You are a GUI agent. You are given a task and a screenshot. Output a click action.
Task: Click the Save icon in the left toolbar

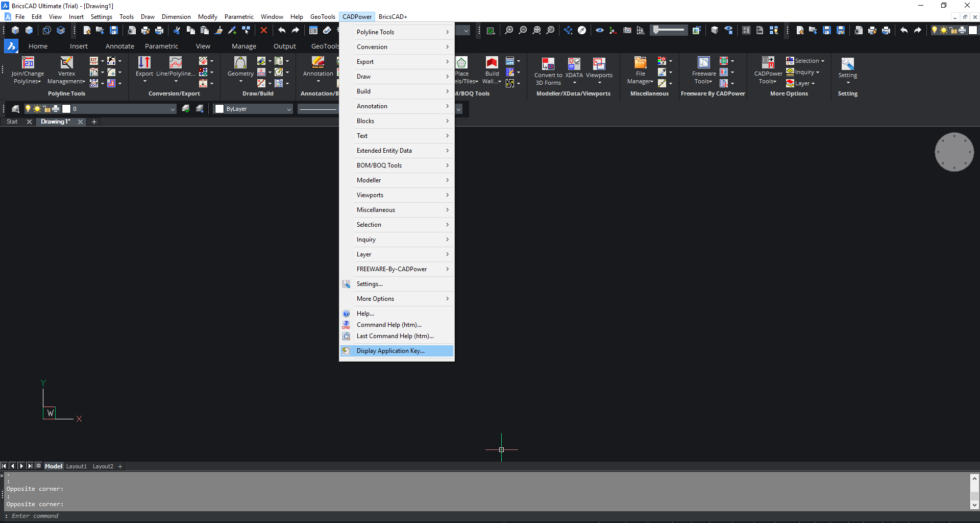(x=114, y=31)
